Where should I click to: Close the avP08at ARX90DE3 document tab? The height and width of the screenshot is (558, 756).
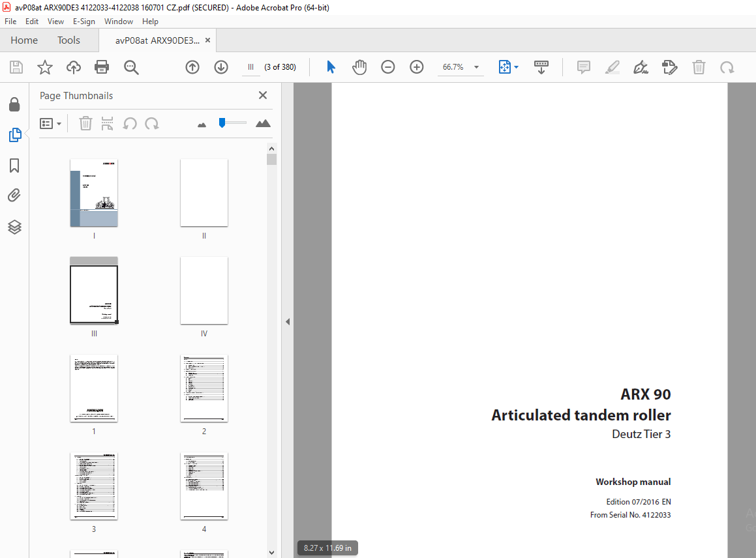coord(208,40)
